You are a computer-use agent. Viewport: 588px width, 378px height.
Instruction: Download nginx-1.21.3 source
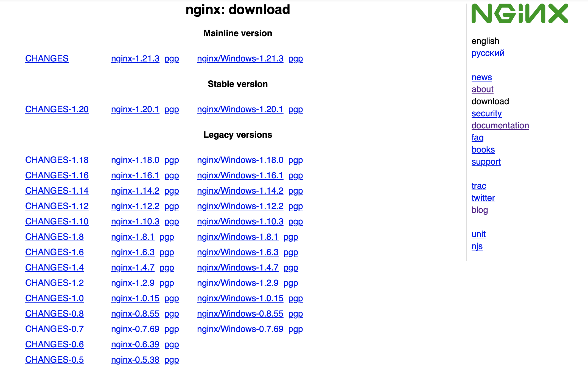[135, 58]
